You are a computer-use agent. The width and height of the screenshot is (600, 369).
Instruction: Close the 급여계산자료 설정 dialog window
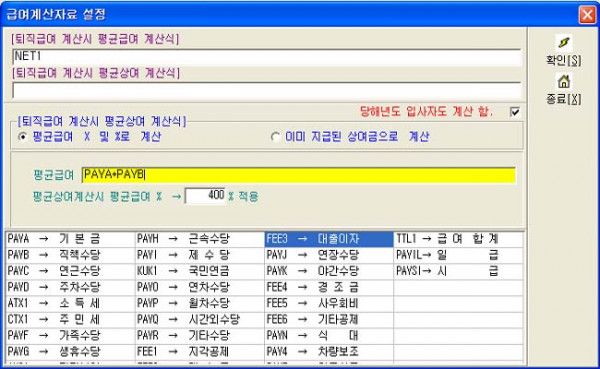point(587,15)
